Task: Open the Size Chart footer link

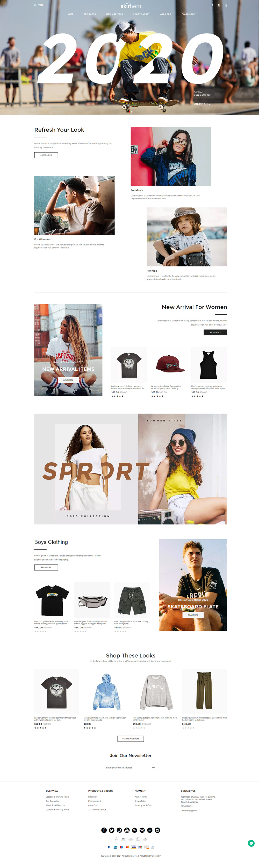Action: click(93, 796)
